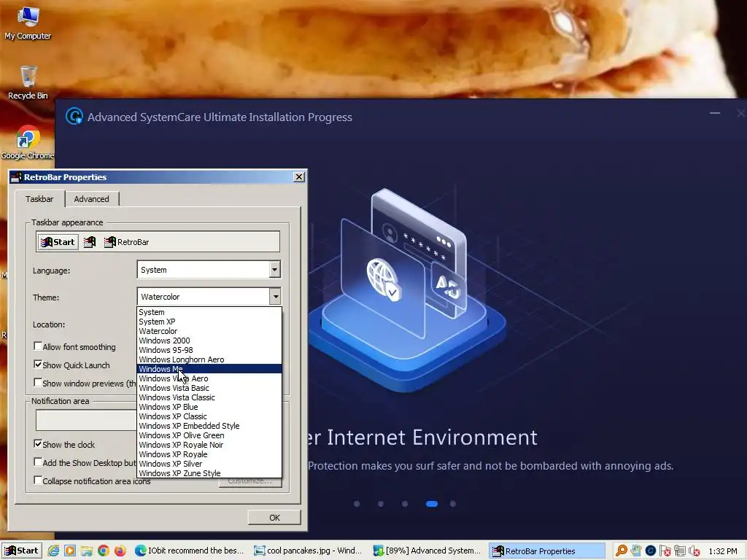Viewport: 747px width, 560px height.
Task: Open the Language dropdown set to System
Action: pos(209,270)
